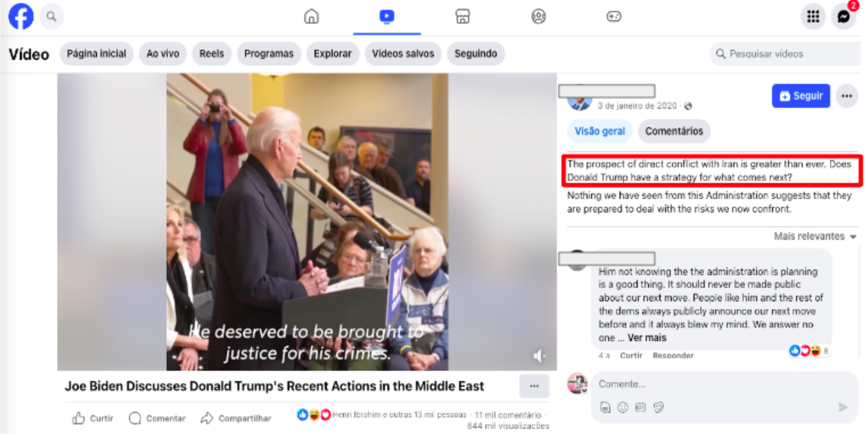Click Compartilhar to share the video
This screenshot has width=868, height=438.
point(236,418)
